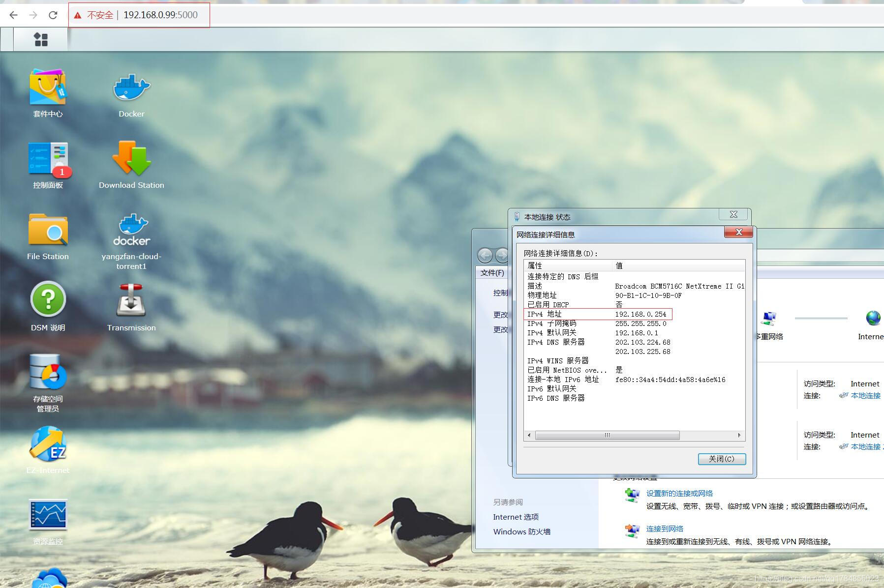Open the DSM main menu grid icon
The image size is (884, 588).
coord(41,39)
